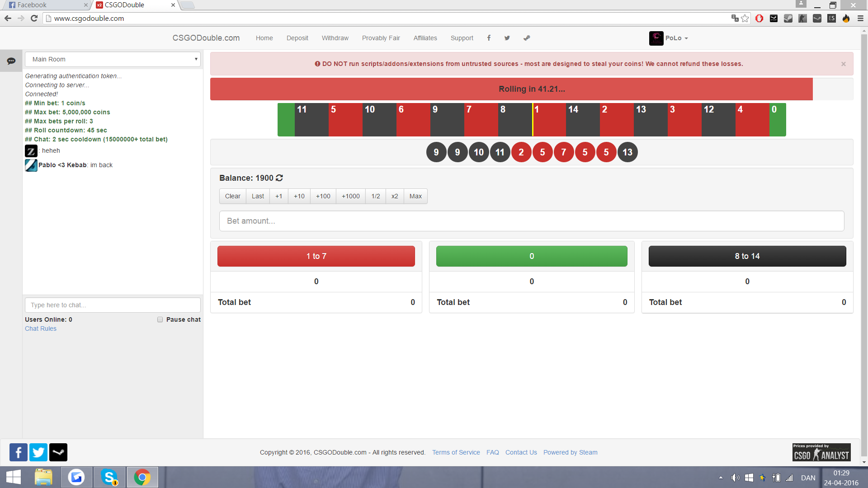Bet on green 0
Viewport: 868px width, 488px height.
(532, 256)
